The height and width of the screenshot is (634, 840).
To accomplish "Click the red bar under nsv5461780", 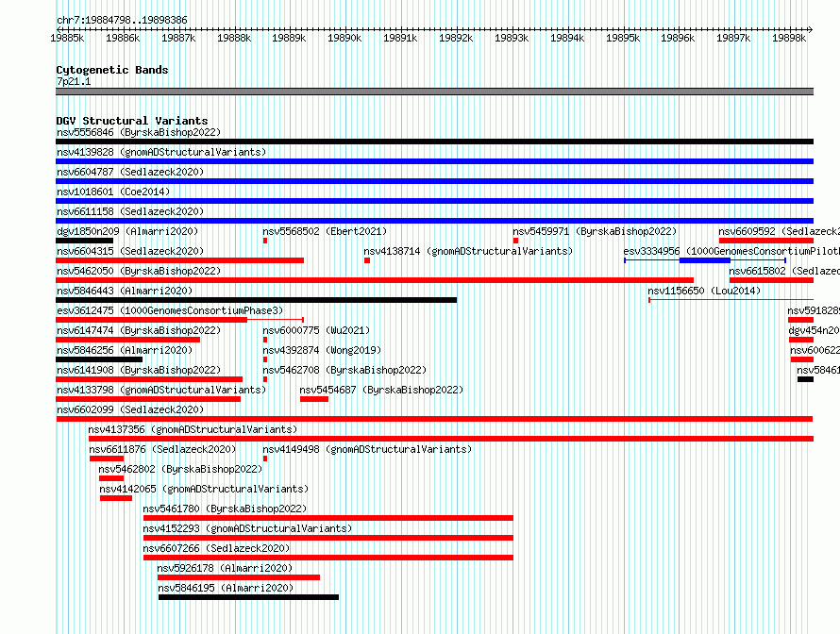I will point(328,518).
